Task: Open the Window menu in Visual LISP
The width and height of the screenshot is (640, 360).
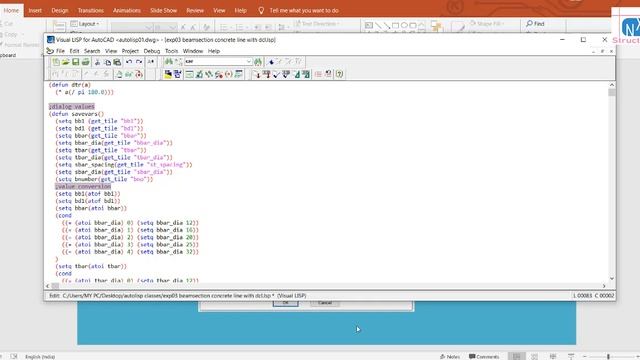Action: pos(193,51)
